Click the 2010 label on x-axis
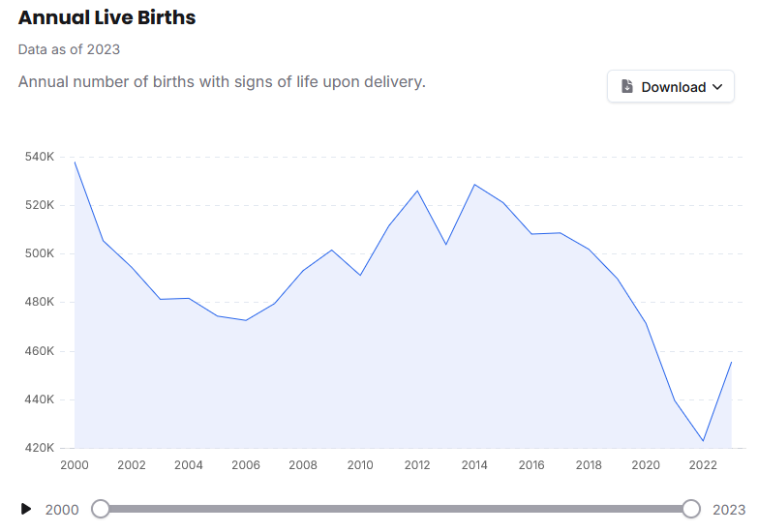 [x=360, y=465]
